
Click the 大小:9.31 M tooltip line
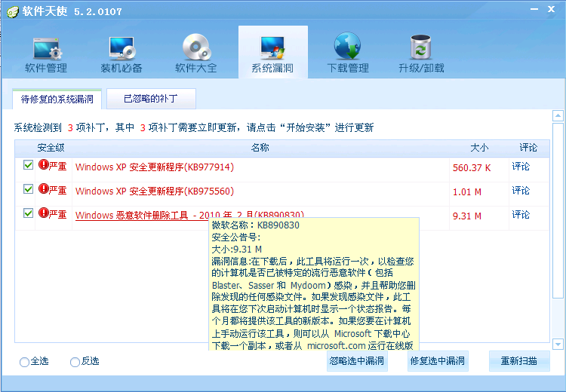237,250
